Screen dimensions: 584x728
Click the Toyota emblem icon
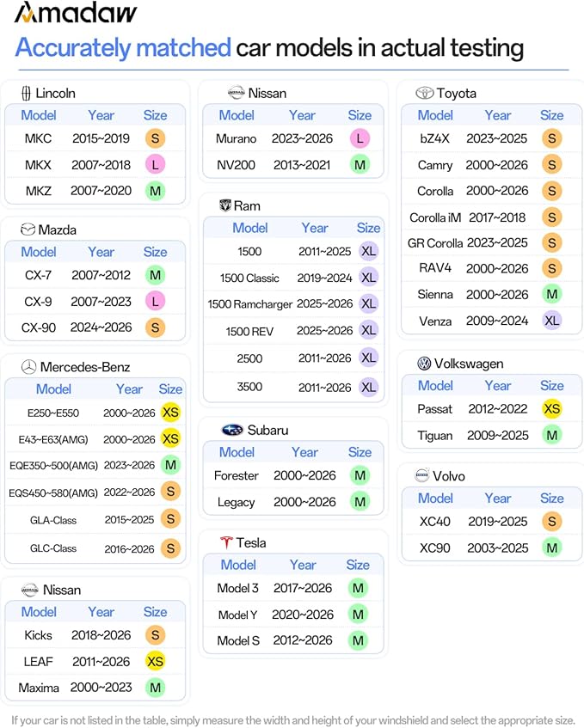(424, 94)
